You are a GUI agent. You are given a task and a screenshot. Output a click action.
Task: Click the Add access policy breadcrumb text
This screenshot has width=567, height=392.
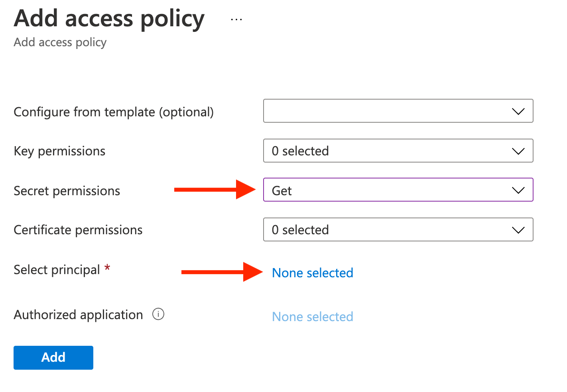[60, 42]
